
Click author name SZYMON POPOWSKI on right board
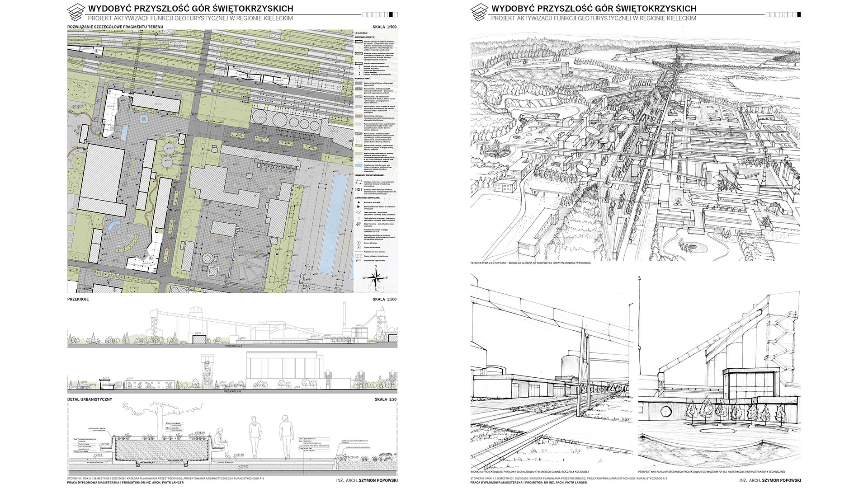coord(781,480)
